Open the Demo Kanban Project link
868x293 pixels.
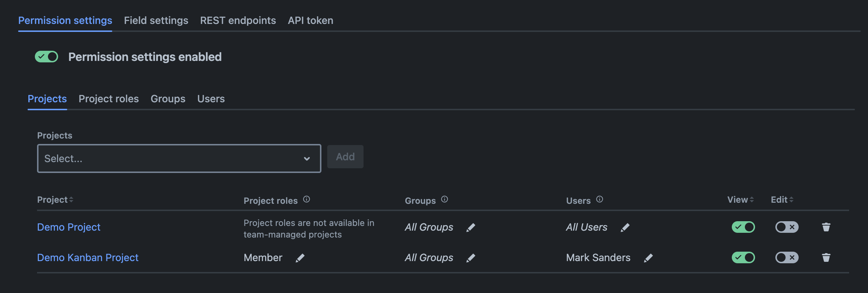88,257
